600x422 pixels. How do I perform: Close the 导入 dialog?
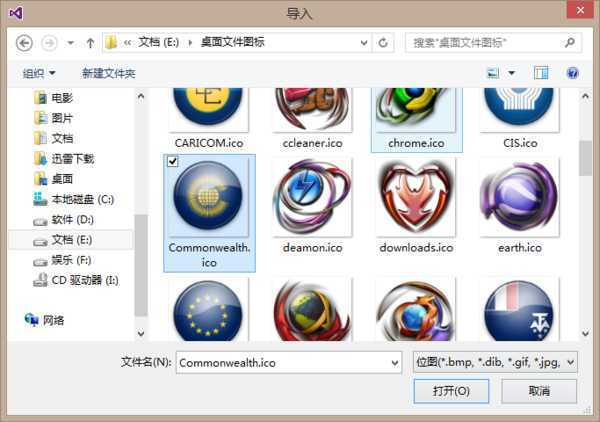[x=580, y=10]
